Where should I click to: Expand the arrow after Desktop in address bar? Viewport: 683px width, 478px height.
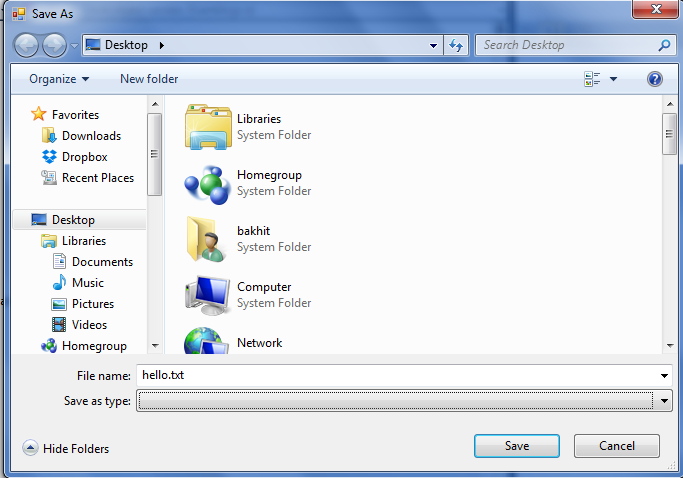pyautogui.click(x=162, y=45)
